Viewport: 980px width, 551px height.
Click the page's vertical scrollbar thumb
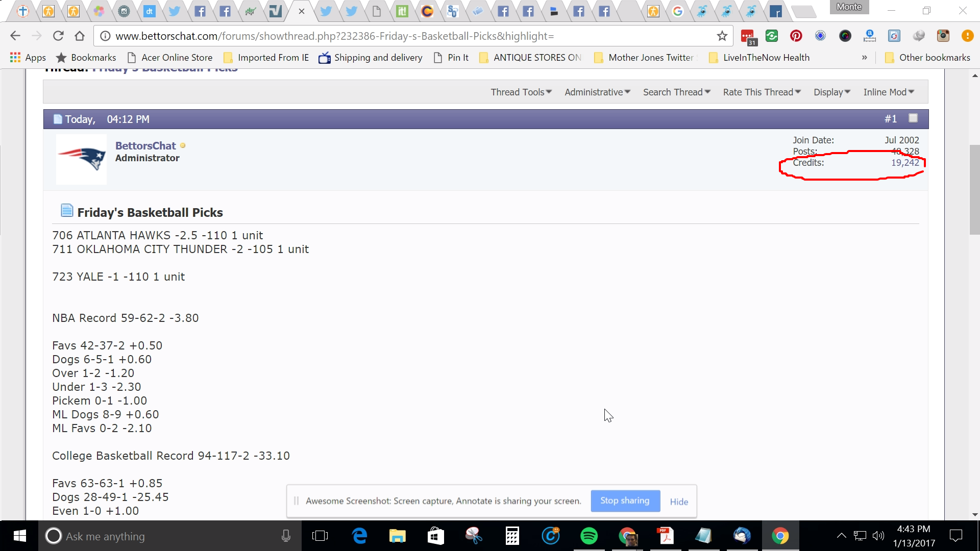pyautogui.click(x=974, y=189)
